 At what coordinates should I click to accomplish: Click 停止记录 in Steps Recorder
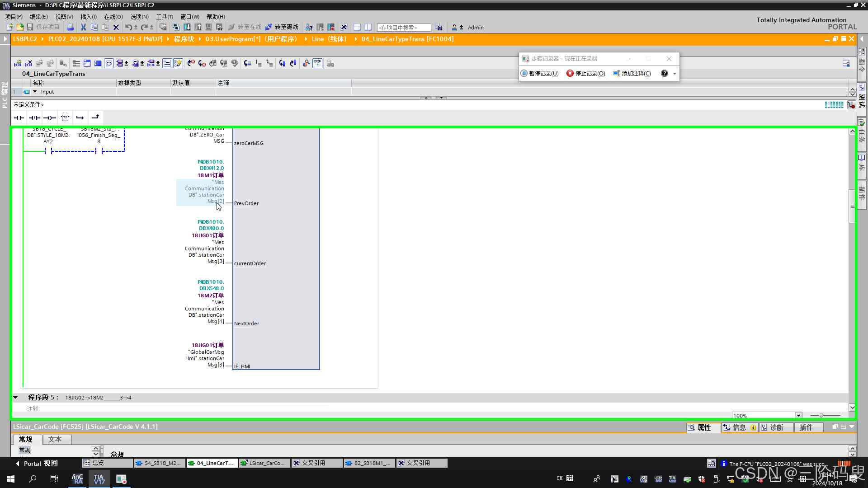(585, 73)
